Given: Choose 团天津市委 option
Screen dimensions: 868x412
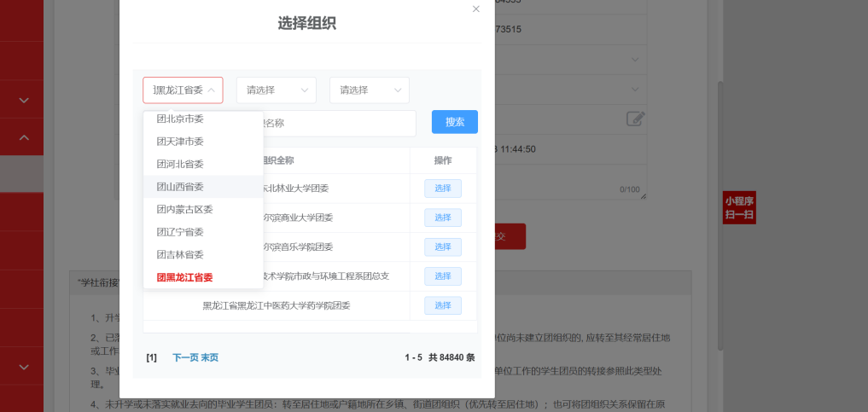Looking at the screenshot, I should coord(180,141).
